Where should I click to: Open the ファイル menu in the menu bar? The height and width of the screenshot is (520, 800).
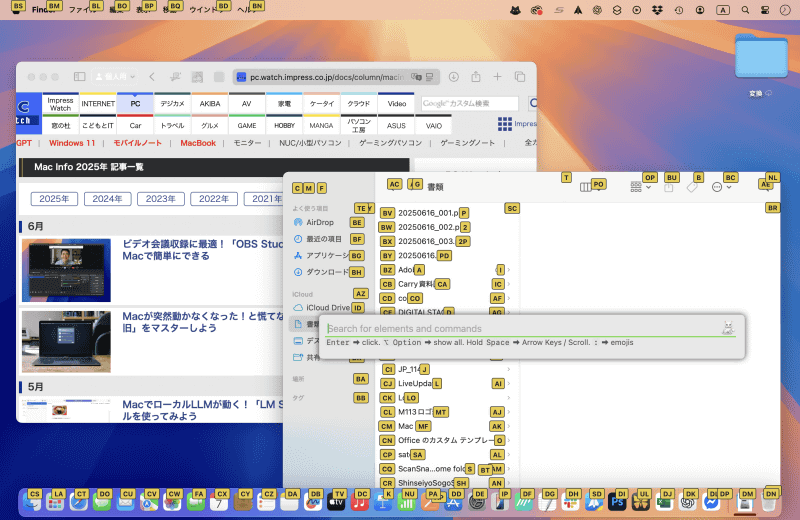82,10
